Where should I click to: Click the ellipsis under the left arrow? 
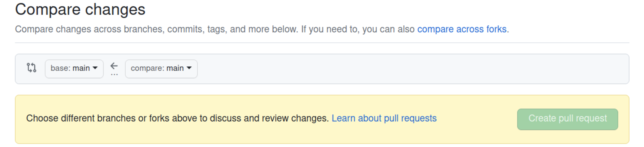114,74
